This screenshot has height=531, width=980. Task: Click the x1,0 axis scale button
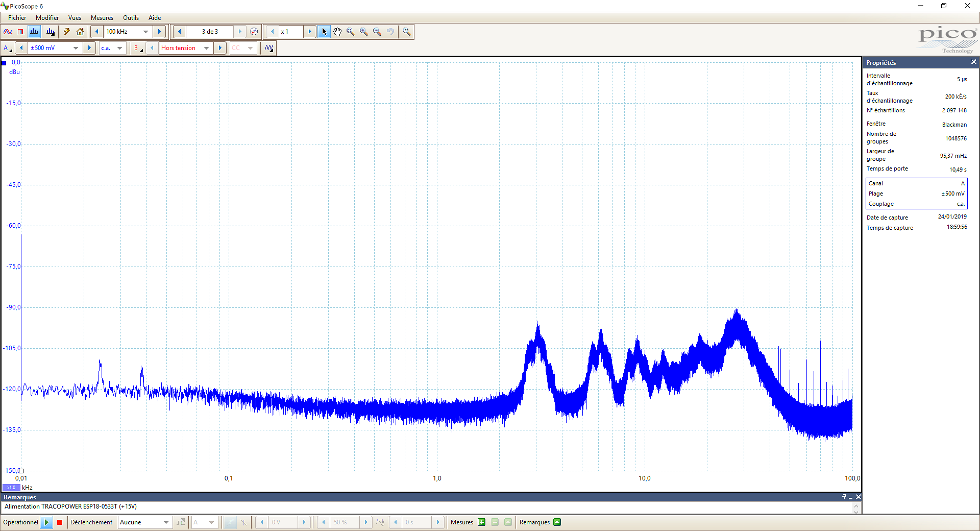pyautogui.click(x=11, y=488)
